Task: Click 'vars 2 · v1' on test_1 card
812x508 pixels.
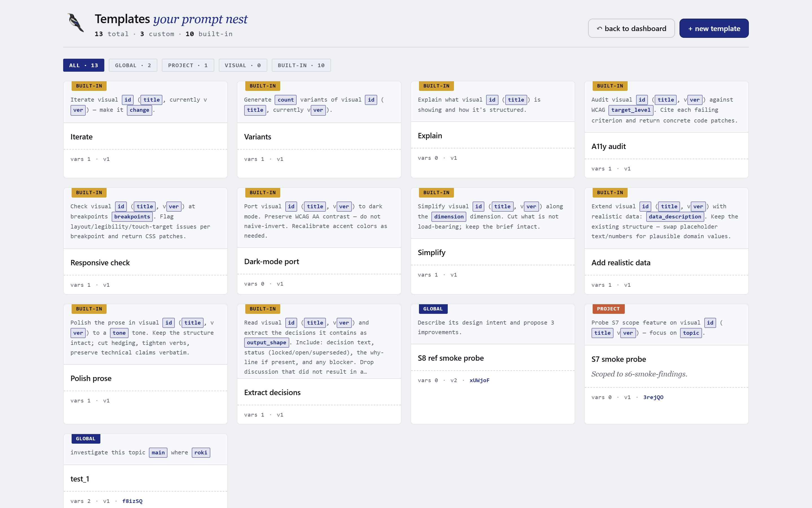Action: pos(90,501)
